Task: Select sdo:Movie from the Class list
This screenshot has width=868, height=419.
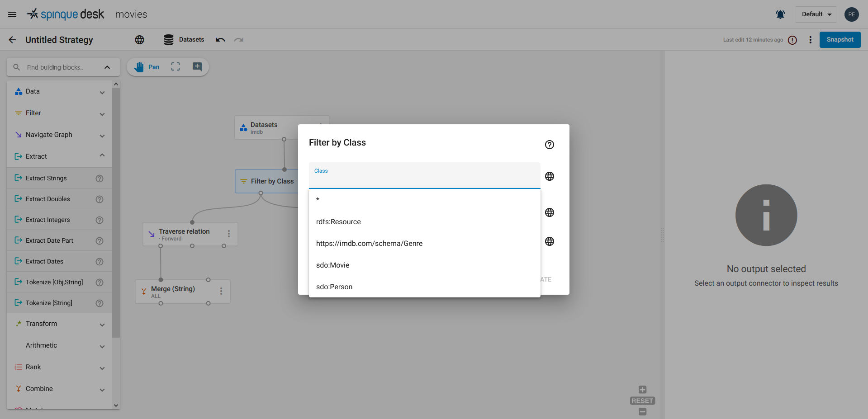Action: click(x=425, y=265)
